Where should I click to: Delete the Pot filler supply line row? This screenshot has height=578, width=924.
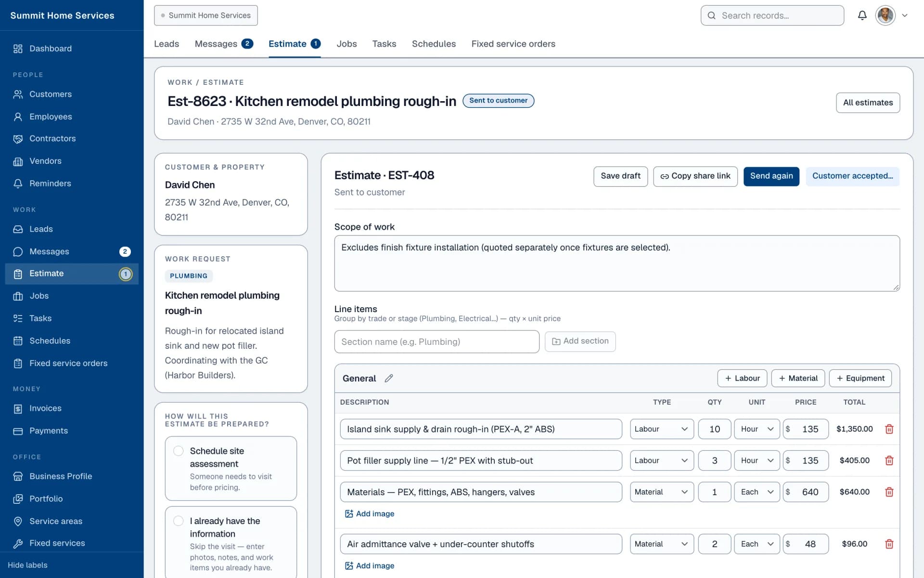[x=889, y=460]
